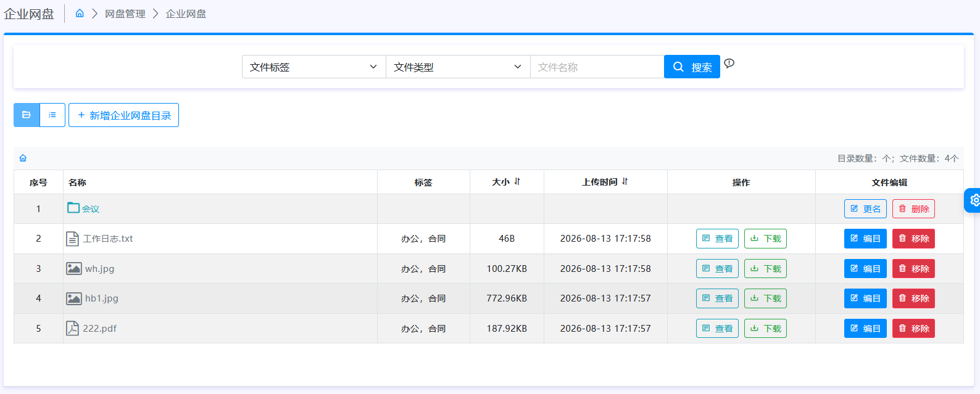Click the 文件数量: 4个 count text
The width and height of the screenshot is (980, 394).
point(929,158)
